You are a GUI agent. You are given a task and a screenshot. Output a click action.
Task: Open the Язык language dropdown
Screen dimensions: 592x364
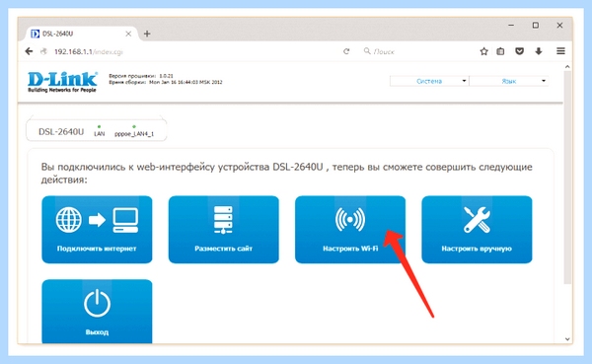[509, 81]
